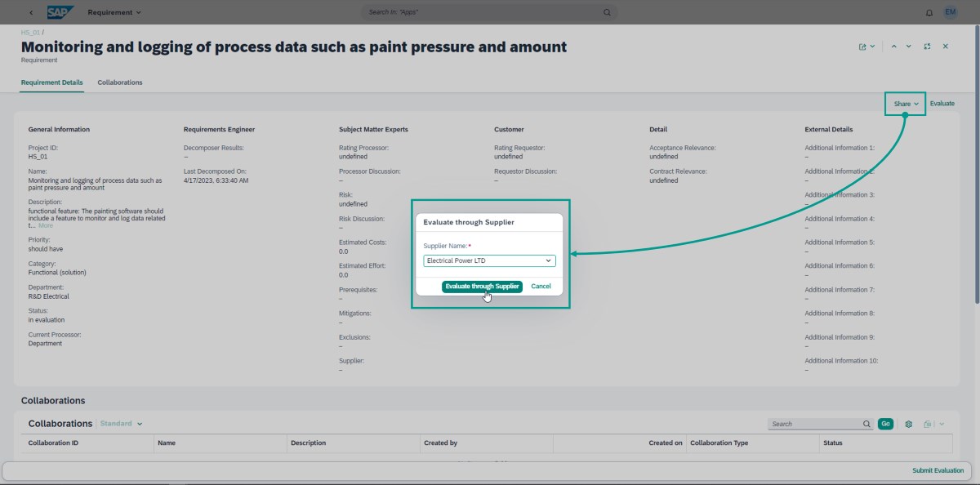Click the 'Current Processor:' label
The image size is (980, 485).
tap(55, 335)
